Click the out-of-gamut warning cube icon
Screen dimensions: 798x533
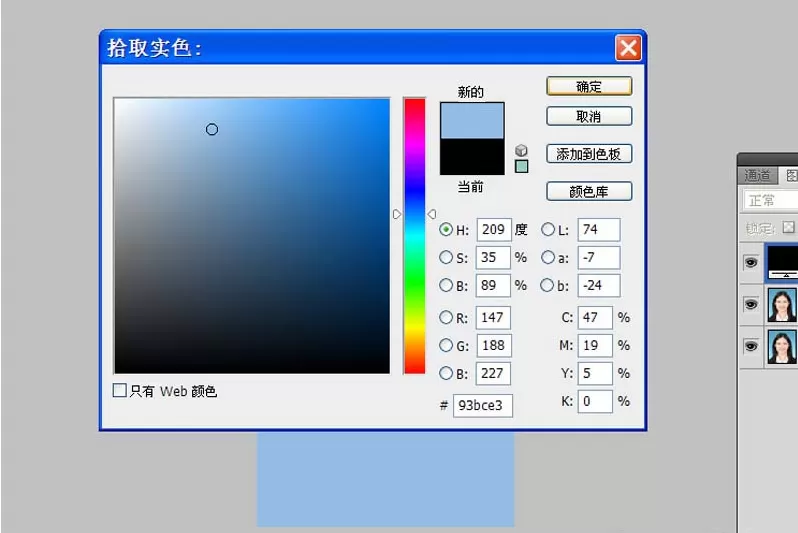[x=521, y=150]
